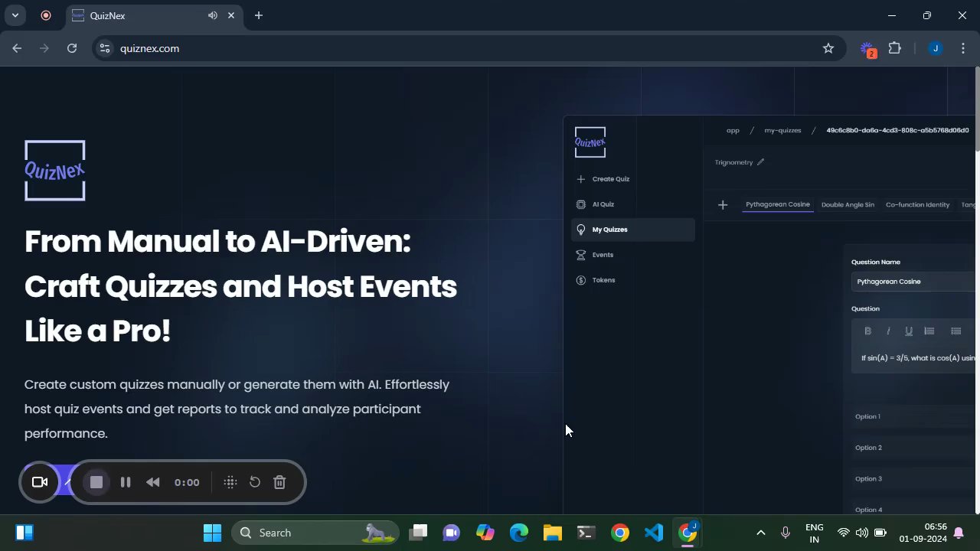
Task: Open File Explorer from taskbar
Action: coord(553,533)
